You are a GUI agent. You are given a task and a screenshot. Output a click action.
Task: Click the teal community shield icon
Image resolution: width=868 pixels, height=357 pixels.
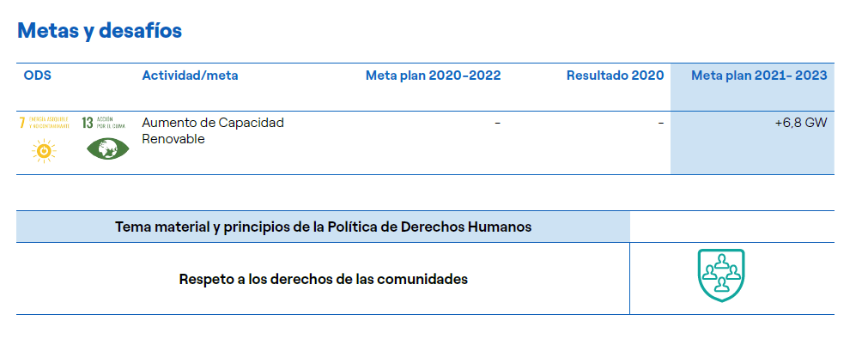tap(720, 275)
